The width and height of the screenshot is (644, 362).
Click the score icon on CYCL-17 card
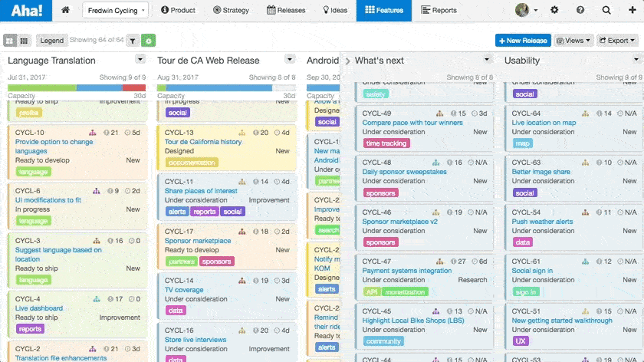(255, 232)
